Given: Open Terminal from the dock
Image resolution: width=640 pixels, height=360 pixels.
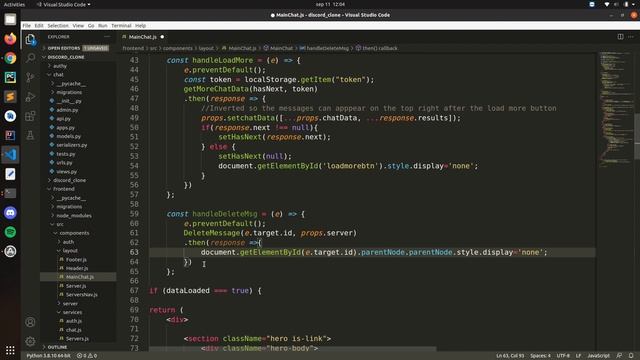Looking at the screenshot, I should click(10, 193).
